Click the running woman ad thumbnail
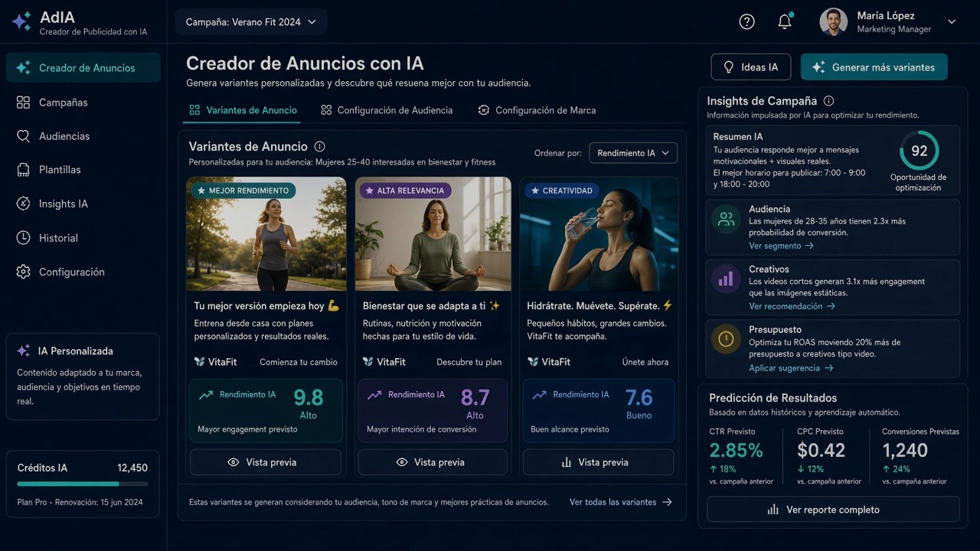Image resolution: width=980 pixels, height=551 pixels. point(266,234)
